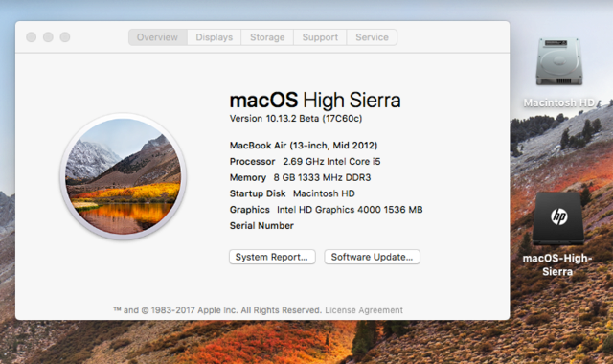
Task: Click the 1983-2017 Apple Inc. copyright text
Action: (x=217, y=310)
